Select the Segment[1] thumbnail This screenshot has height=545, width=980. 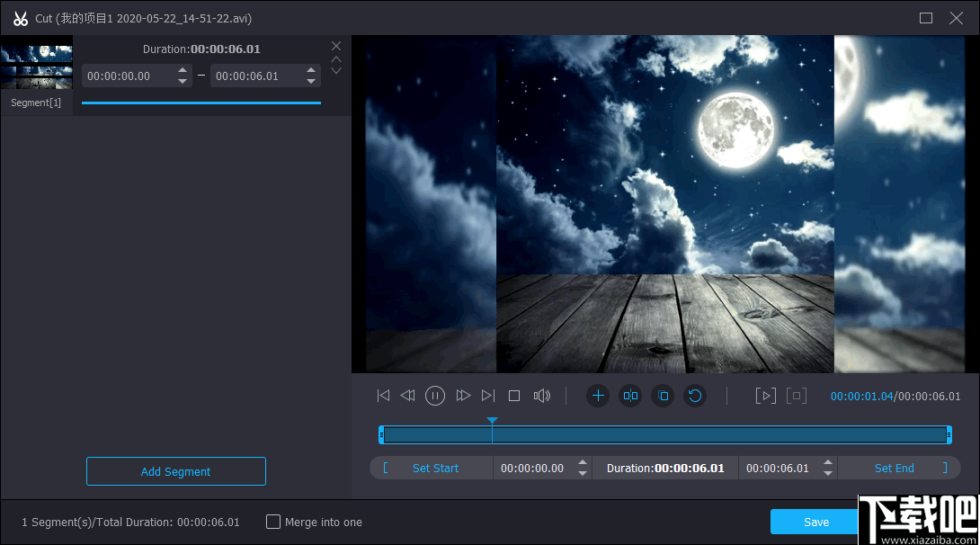point(36,67)
